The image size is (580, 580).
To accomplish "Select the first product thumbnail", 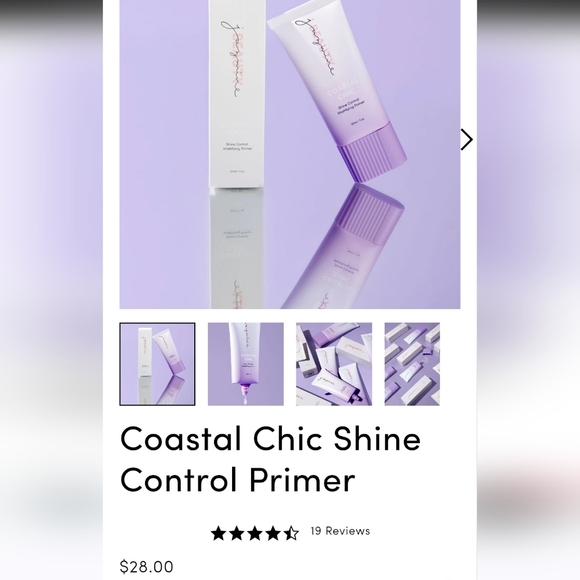I will tap(157, 364).
